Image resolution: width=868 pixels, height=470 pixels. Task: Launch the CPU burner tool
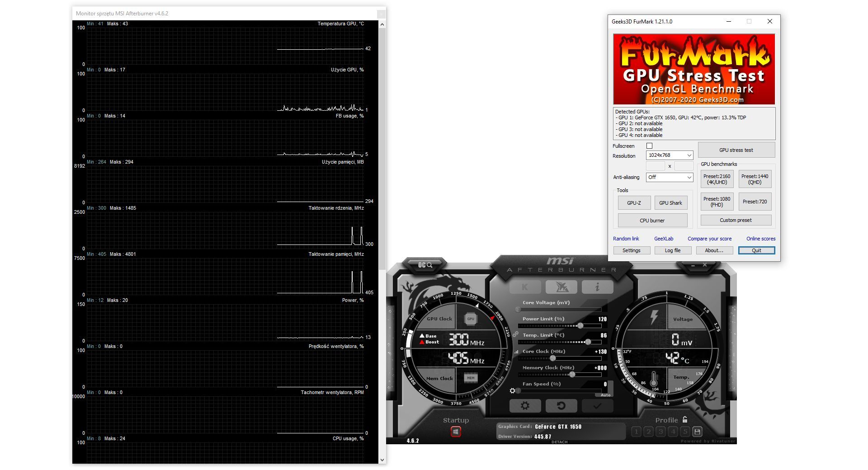652,221
